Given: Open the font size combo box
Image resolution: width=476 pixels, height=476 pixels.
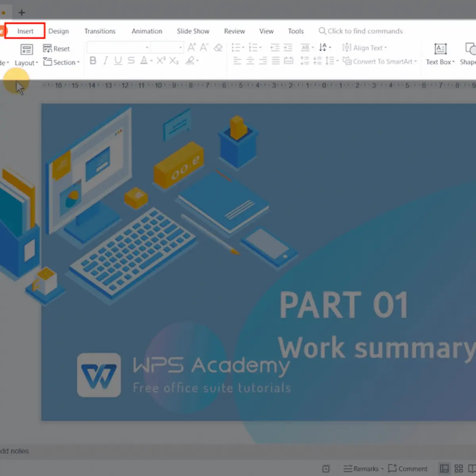Looking at the screenshot, I should click(x=167, y=48).
